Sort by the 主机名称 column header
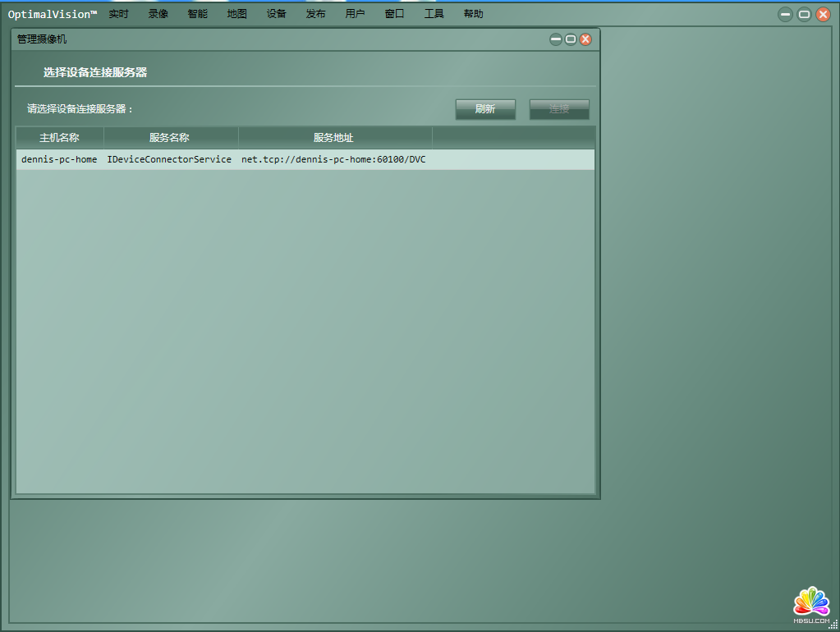 tap(60, 138)
